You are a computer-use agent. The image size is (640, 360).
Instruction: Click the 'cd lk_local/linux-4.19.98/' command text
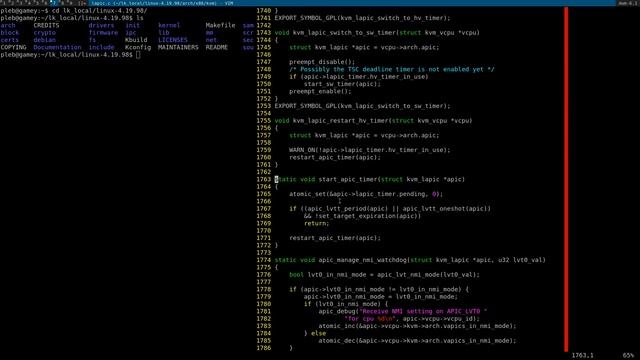point(99,11)
